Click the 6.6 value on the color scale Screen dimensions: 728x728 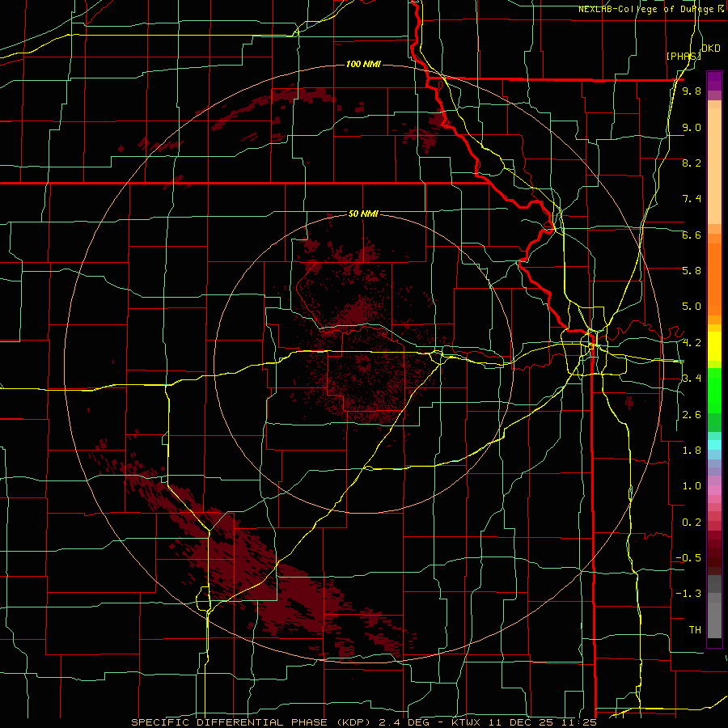tap(692, 235)
